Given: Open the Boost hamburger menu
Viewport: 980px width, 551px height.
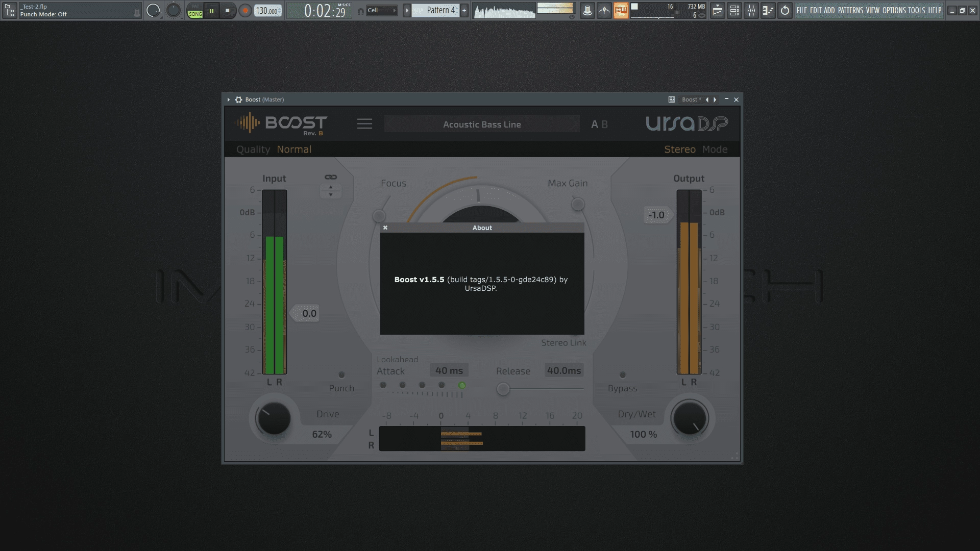Looking at the screenshot, I should 364,124.
